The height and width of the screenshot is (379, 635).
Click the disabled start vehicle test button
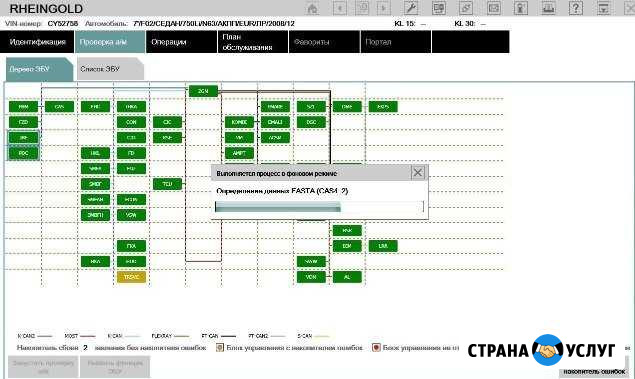point(43,367)
